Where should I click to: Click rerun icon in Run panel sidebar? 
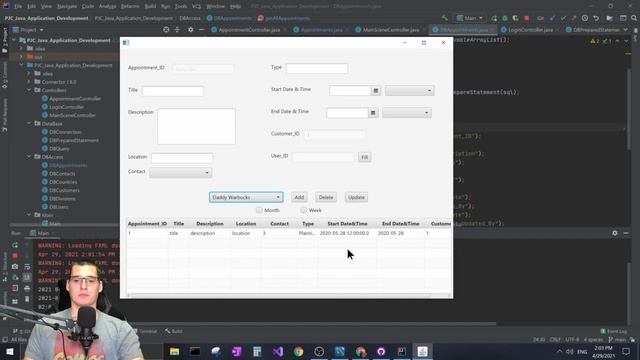point(15,245)
